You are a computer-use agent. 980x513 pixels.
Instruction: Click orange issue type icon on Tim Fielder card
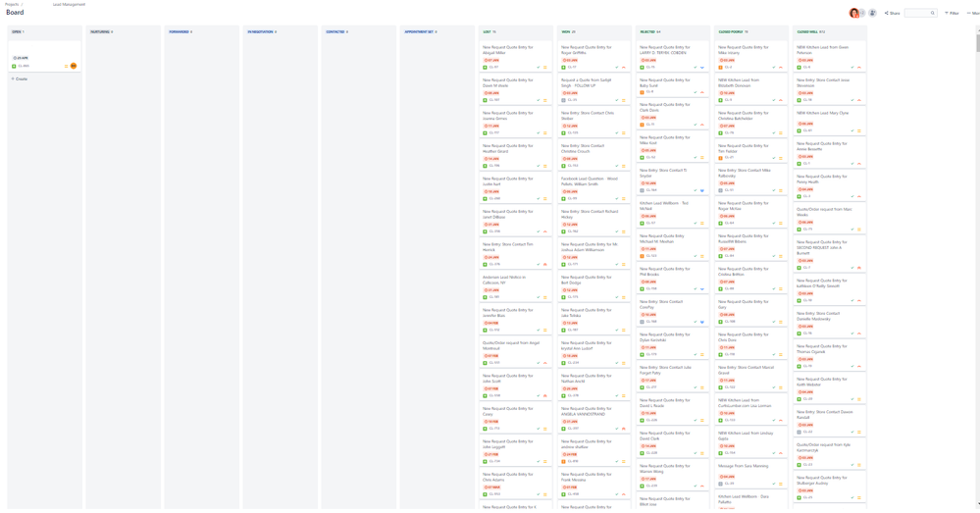pos(721,158)
